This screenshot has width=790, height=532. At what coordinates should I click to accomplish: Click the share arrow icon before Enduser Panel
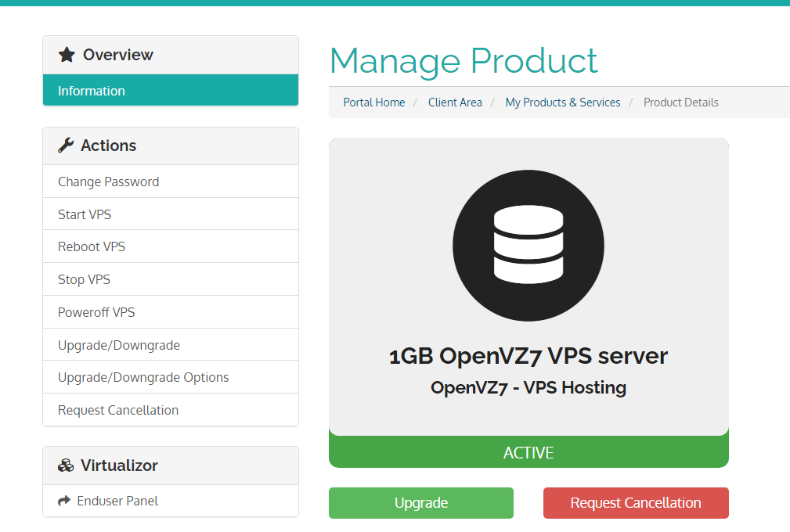[x=64, y=501]
